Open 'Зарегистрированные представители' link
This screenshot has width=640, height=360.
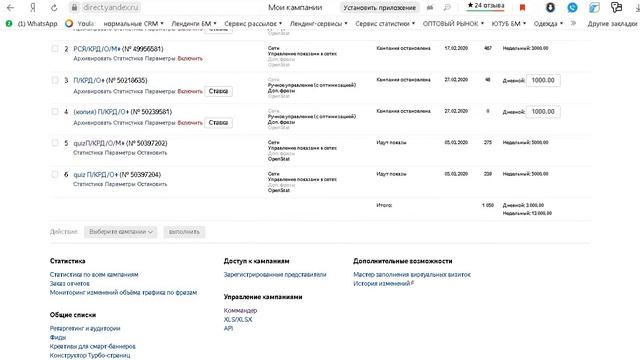275,274
